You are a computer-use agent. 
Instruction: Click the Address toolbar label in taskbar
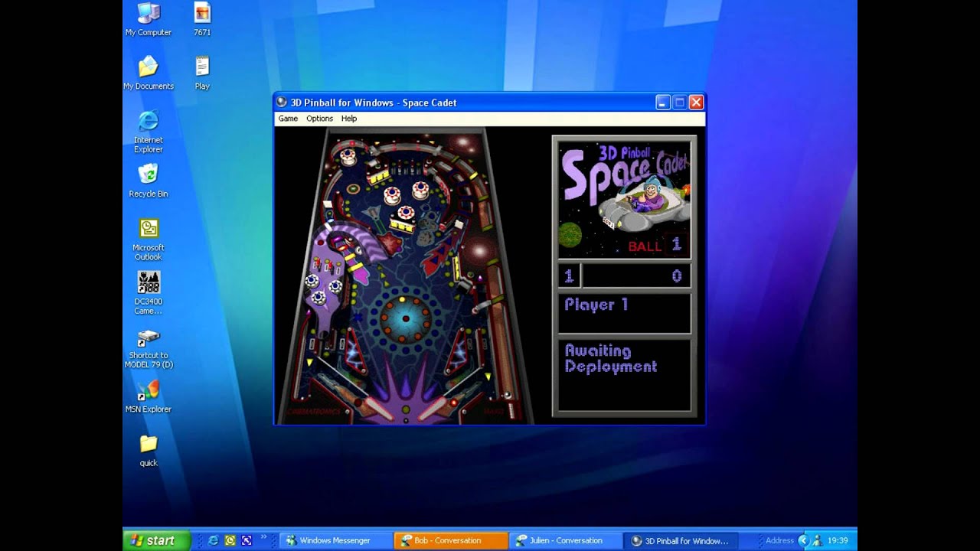[x=779, y=540]
